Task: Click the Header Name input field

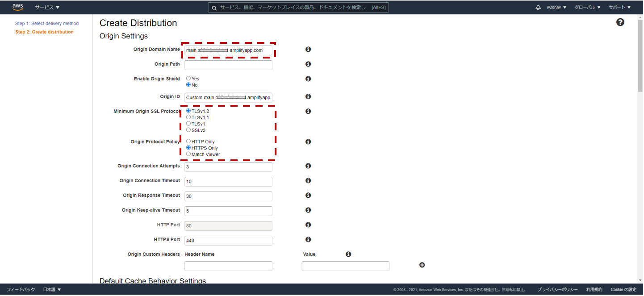Action: (228, 266)
